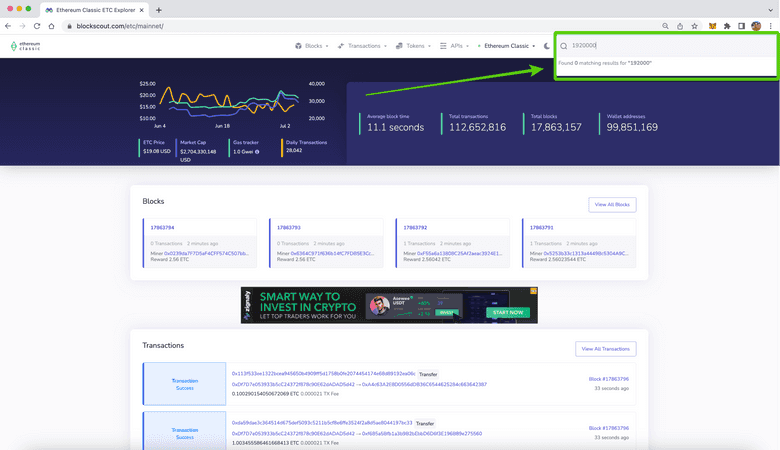Screen dimensions: 780x450
Task: Bookmark this page with the star icon
Action: point(696,26)
